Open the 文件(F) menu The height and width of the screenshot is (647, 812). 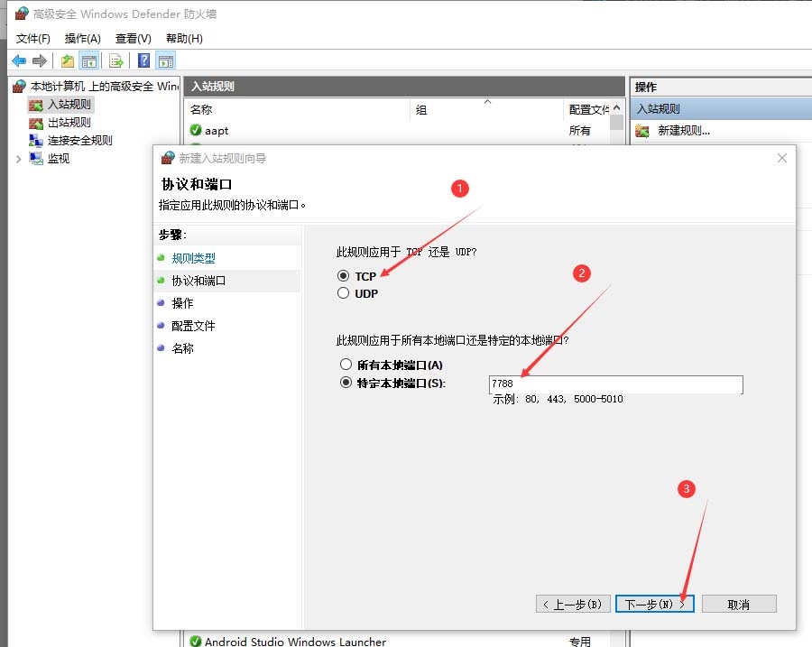[x=33, y=38]
